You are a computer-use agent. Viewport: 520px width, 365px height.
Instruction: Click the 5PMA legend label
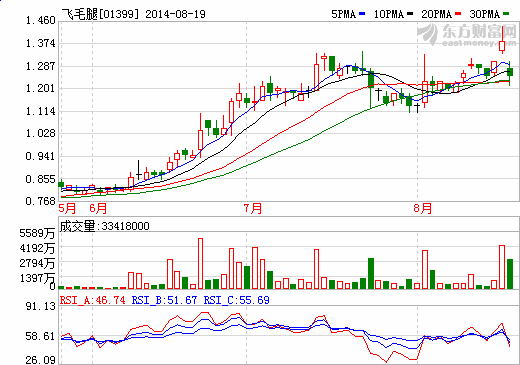[343, 14]
